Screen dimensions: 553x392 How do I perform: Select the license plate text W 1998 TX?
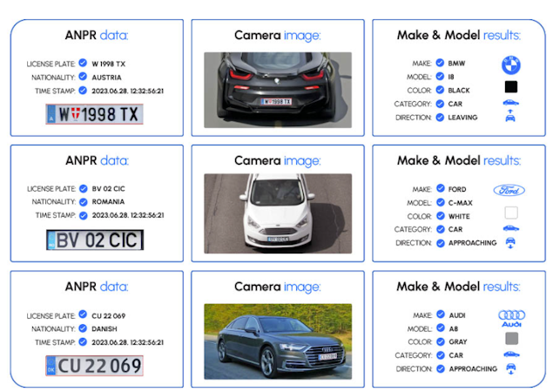tap(109, 64)
